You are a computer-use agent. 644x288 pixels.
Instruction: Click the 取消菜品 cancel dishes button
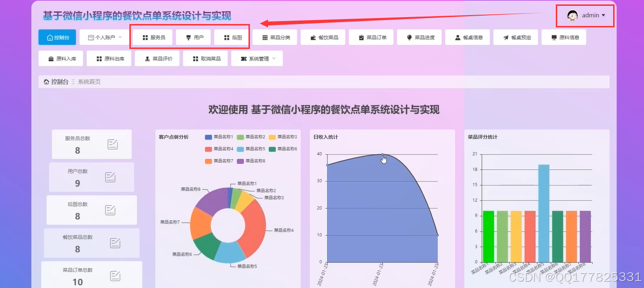point(205,58)
